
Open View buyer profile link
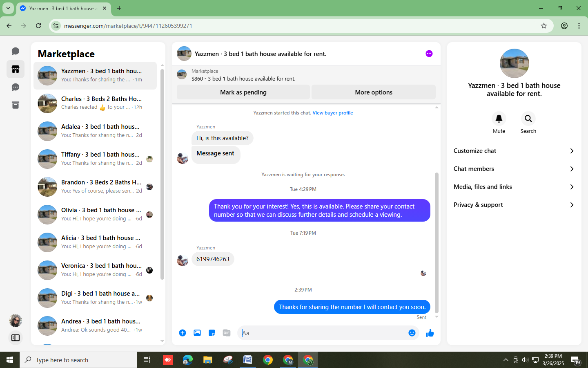(333, 113)
